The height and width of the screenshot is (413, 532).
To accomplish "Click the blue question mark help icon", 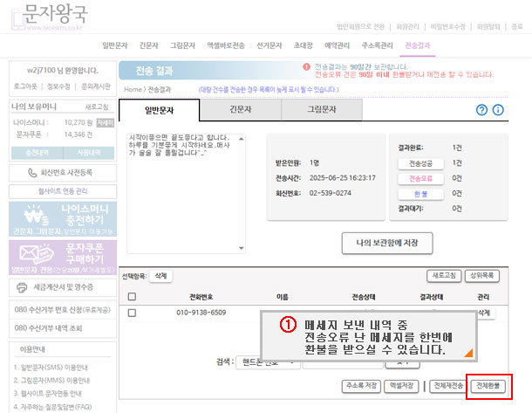I will pos(481,110).
